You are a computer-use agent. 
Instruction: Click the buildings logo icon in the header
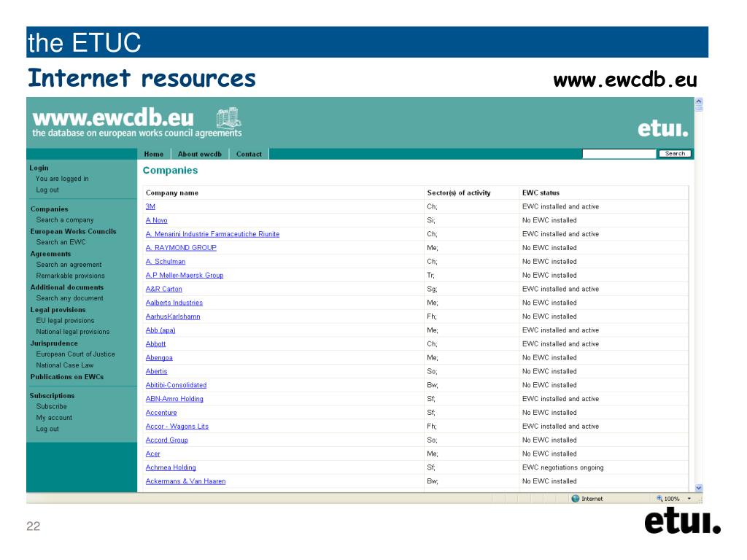228,117
